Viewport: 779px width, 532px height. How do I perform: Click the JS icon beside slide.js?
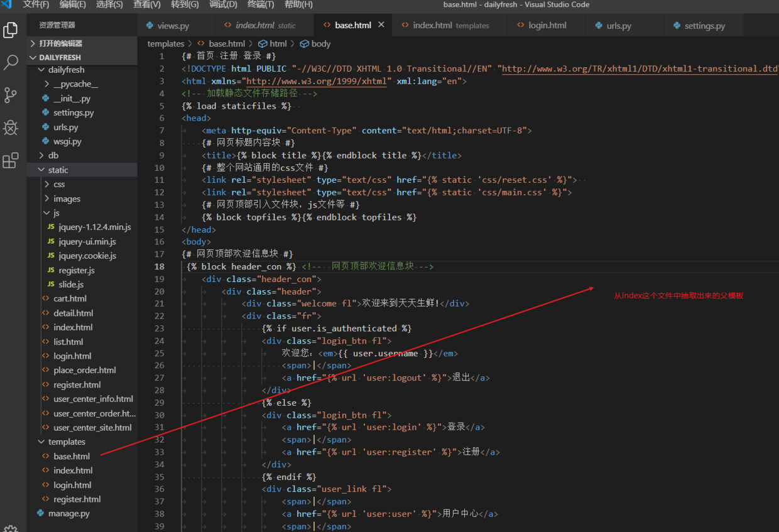coord(51,285)
